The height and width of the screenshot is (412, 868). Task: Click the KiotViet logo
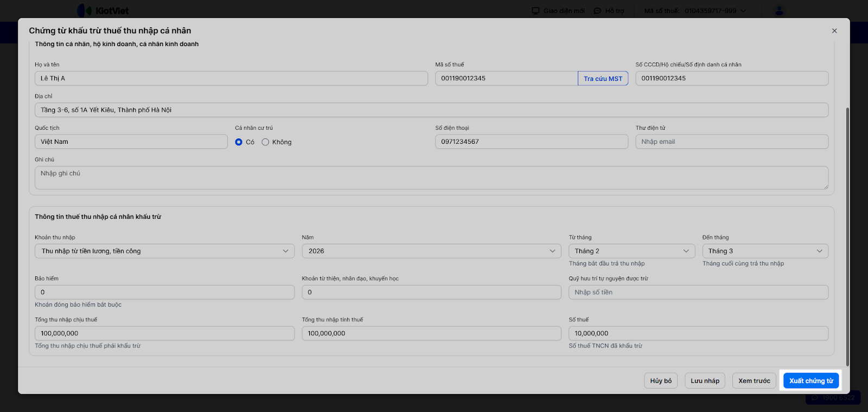pyautogui.click(x=103, y=11)
